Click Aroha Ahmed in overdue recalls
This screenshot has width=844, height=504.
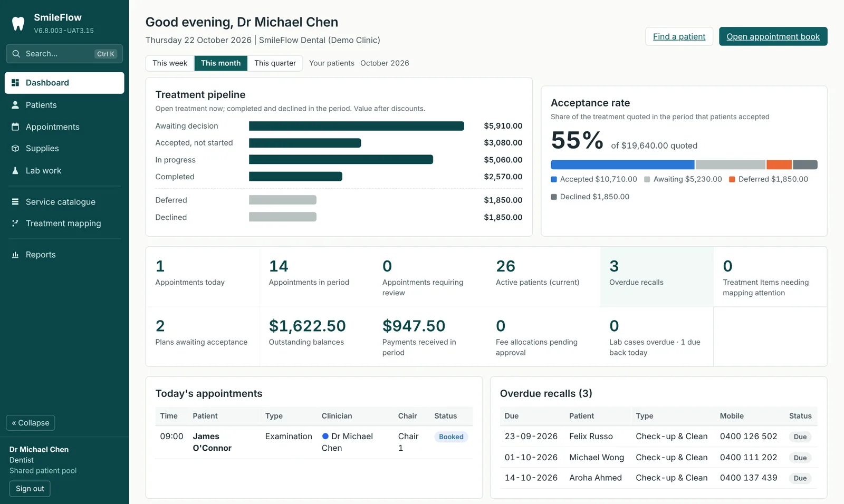tap(596, 478)
